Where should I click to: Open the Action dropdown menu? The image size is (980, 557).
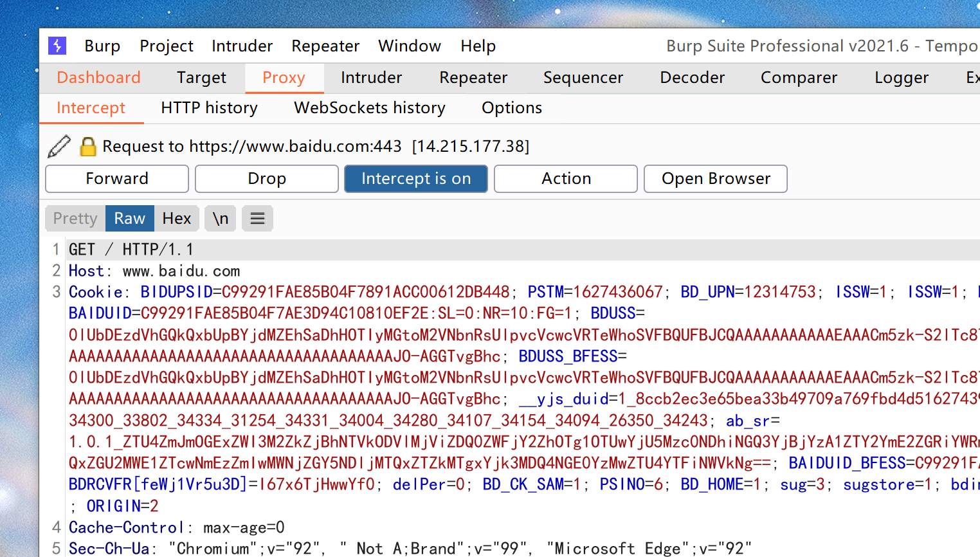coord(566,179)
